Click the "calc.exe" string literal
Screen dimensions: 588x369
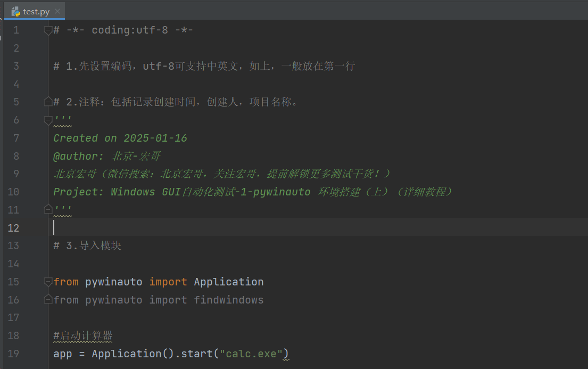[x=251, y=354]
